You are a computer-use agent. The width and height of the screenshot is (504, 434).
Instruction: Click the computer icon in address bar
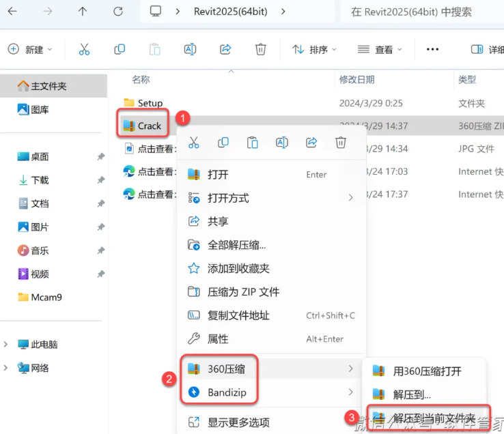click(156, 11)
